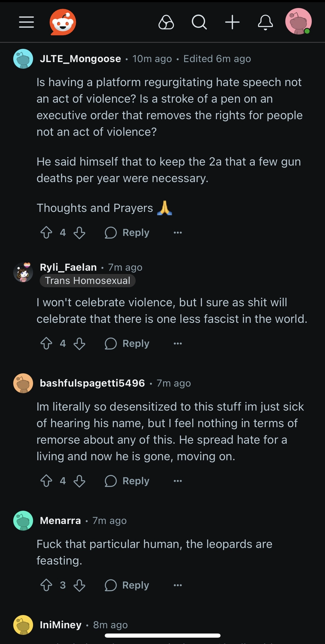Open the hamburger navigation menu
Viewport: 325px width, 644px height.
pyautogui.click(x=26, y=22)
